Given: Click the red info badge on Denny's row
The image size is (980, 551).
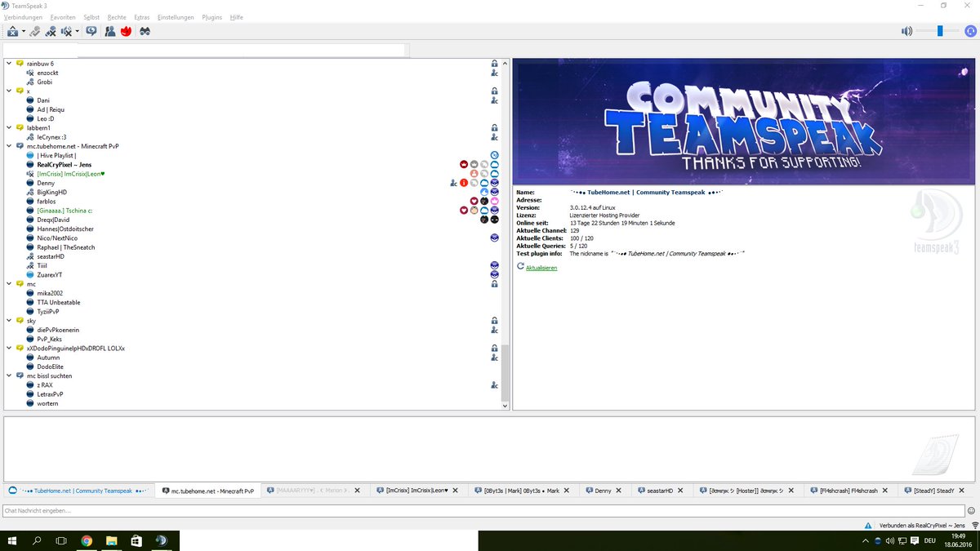Looking at the screenshot, I should coord(464,183).
